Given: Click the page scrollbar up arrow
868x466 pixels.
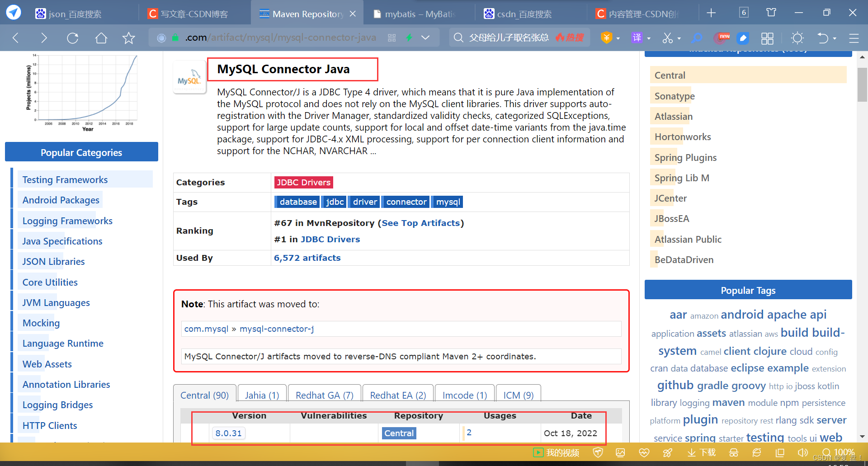Looking at the screenshot, I should coord(862,57).
